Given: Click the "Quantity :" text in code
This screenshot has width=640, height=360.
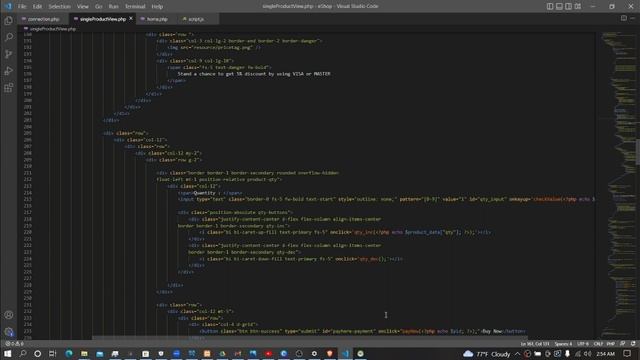Looking at the screenshot, I should pyautogui.click(x=207, y=193).
